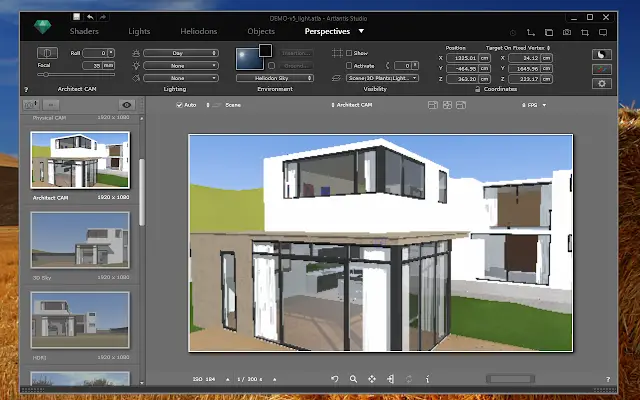640x400 pixels.
Task: Click the third preview layout icon
Action: [x=461, y=105]
